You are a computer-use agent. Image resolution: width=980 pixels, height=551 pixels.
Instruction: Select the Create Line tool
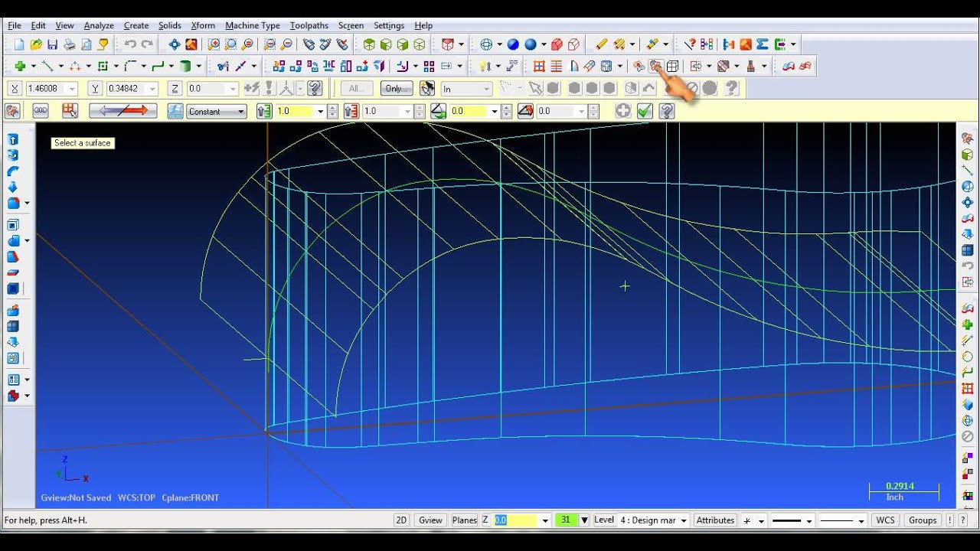click(47, 66)
